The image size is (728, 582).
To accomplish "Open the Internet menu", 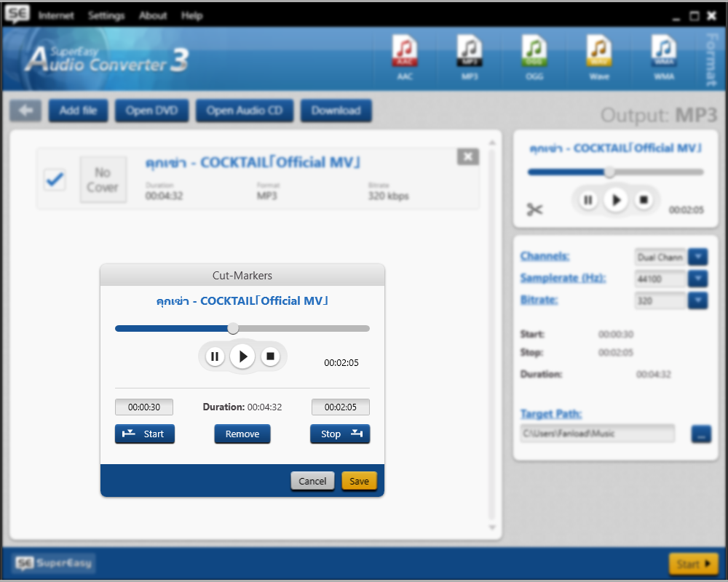I will (x=56, y=16).
